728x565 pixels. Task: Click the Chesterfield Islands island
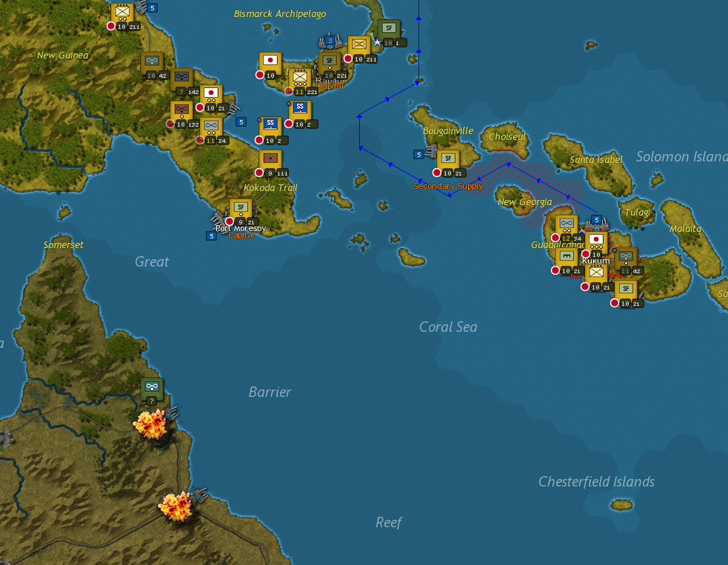[621, 504]
